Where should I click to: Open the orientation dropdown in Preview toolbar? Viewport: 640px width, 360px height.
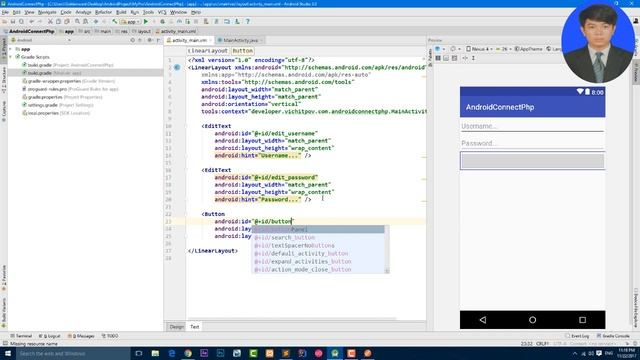455,49
